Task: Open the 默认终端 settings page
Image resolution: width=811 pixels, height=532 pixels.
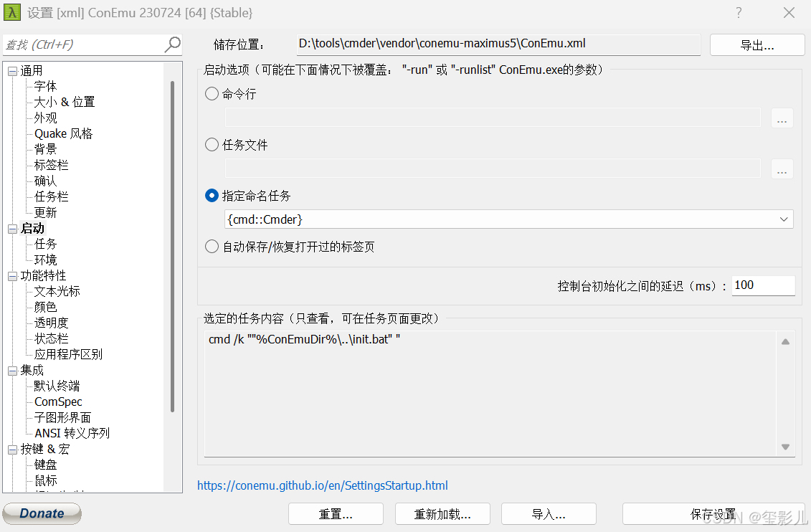Action: point(57,386)
